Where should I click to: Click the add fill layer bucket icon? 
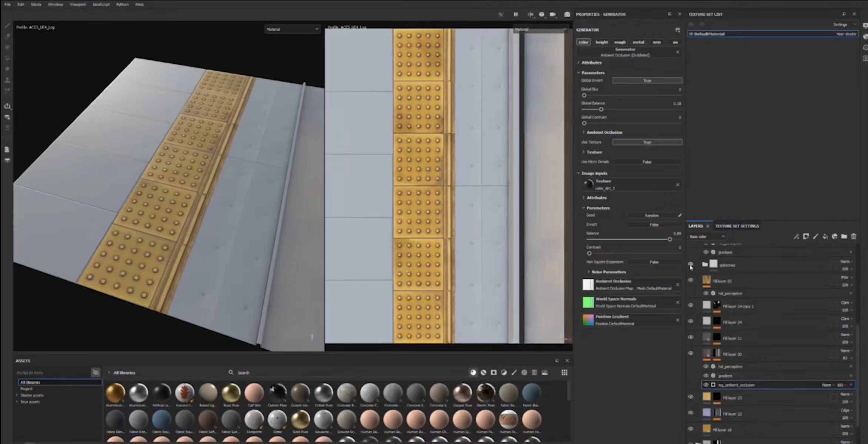click(x=825, y=237)
